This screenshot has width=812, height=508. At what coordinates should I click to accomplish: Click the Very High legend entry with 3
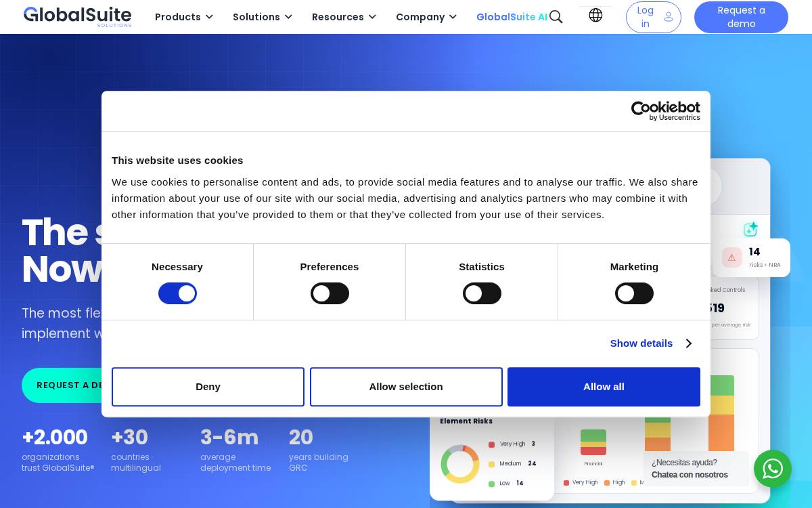click(512, 444)
